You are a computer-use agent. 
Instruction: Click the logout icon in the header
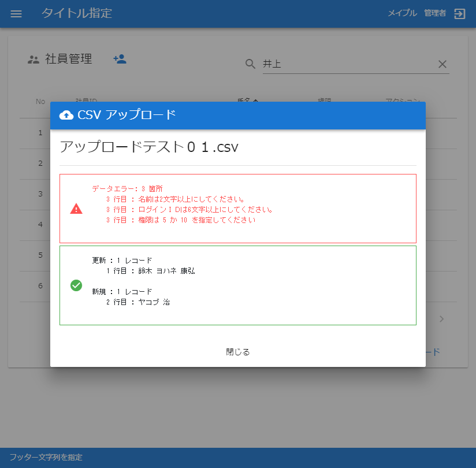[460, 14]
